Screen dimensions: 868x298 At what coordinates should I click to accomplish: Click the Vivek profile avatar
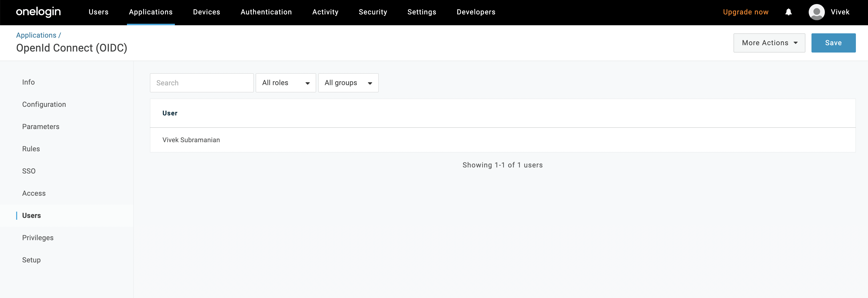click(x=817, y=12)
